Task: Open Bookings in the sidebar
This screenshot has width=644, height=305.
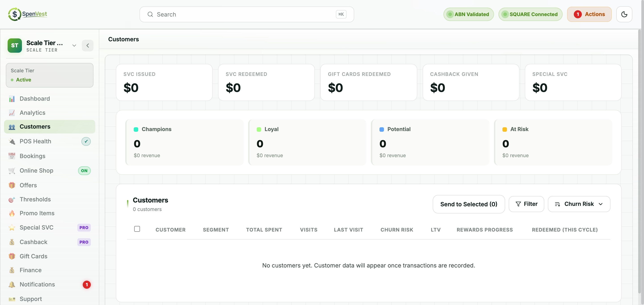Action: [49, 156]
